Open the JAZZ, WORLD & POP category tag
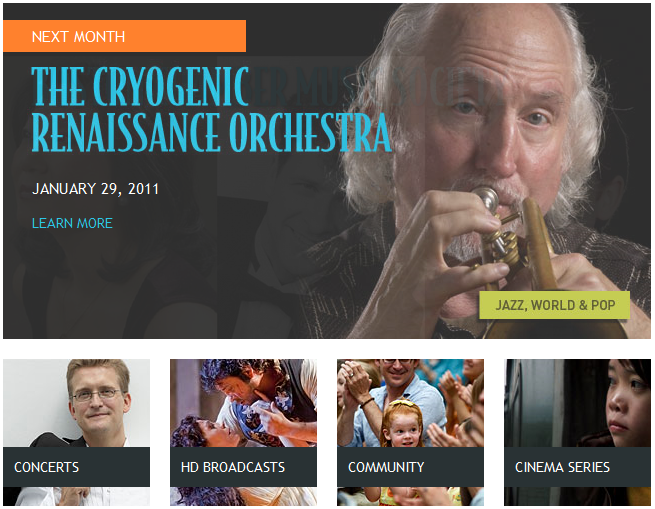Viewport: 655px width, 509px height. (x=554, y=305)
